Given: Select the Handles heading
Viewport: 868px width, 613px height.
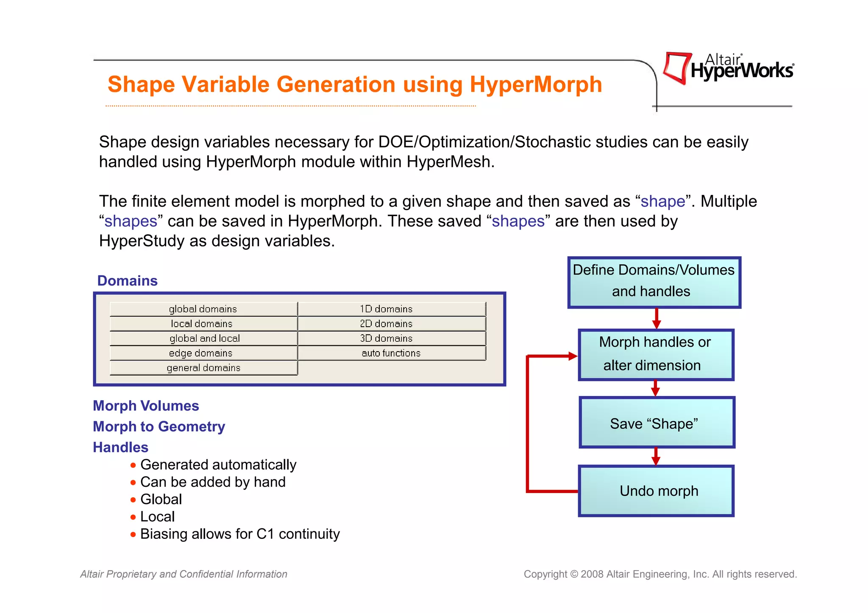Looking at the screenshot, I should pos(120,447).
